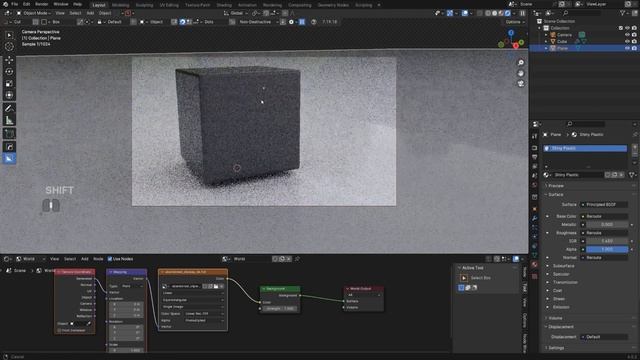The height and width of the screenshot is (360, 640).
Task: Expand the Subsurface subpanel
Action: (563, 266)
